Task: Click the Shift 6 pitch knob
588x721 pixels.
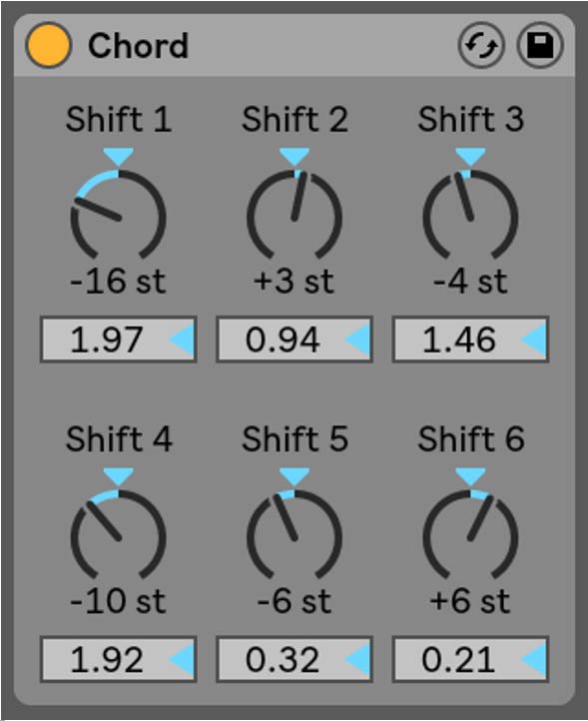Action: pyautogui.click(x=470, y=535)
